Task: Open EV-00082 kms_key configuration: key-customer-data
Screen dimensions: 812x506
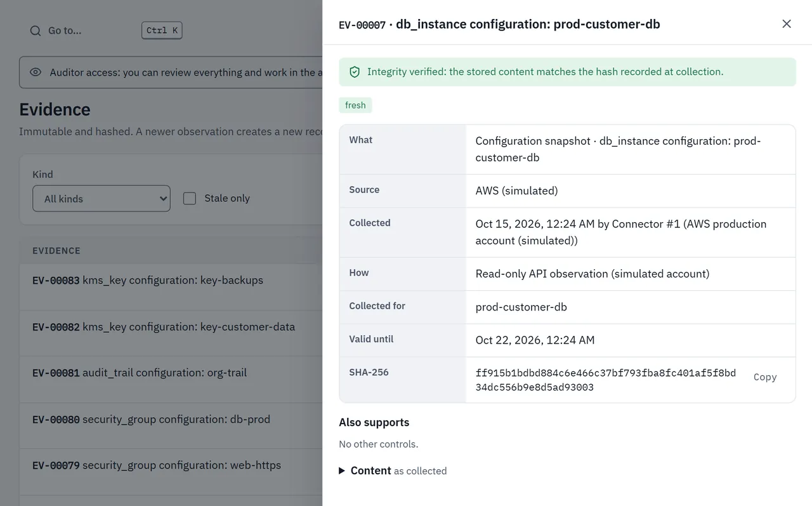Action: pos(164,327)
